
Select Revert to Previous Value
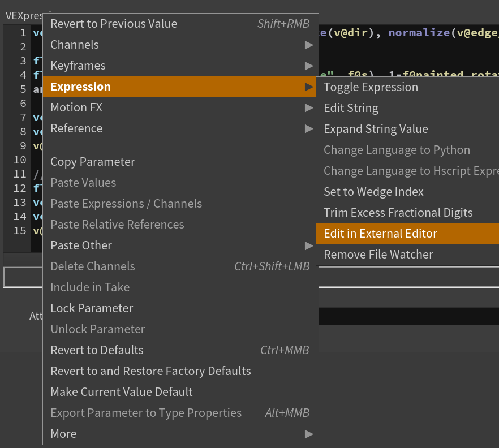point(180,24)
